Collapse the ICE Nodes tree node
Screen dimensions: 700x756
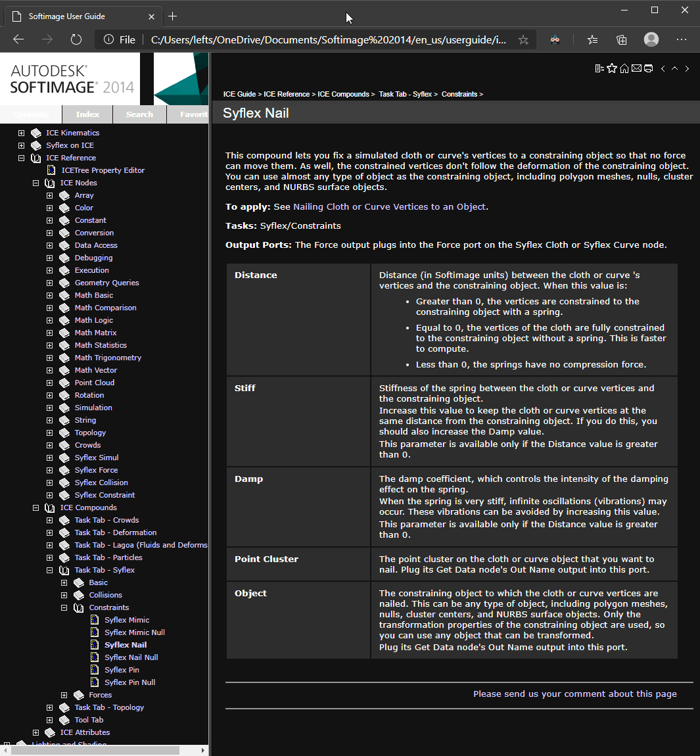tap(35, 183)
